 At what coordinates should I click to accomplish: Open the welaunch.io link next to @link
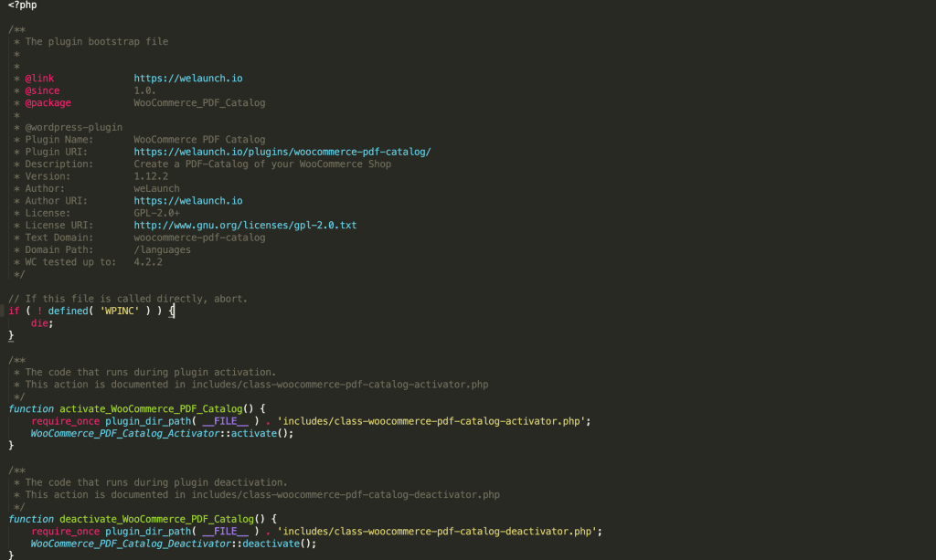click(187, 78)
